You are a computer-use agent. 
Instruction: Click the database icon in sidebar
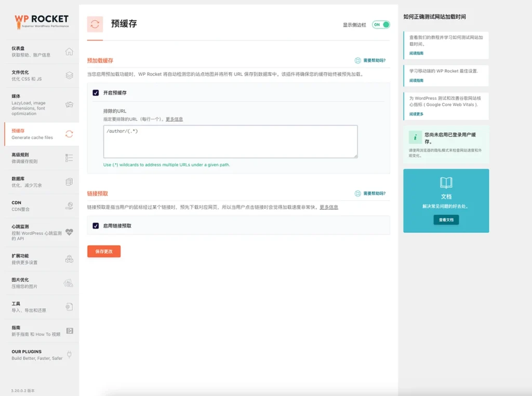[69, 182]
